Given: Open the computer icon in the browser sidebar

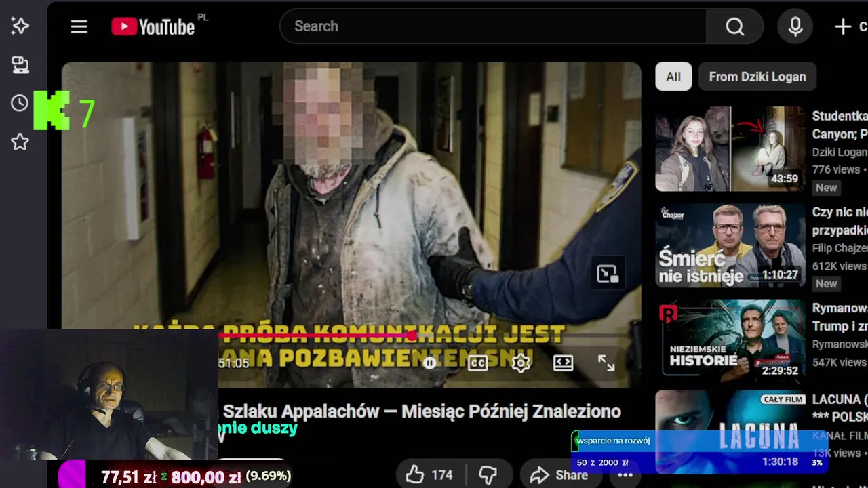Looking at the screenshot, I should 20,65.
